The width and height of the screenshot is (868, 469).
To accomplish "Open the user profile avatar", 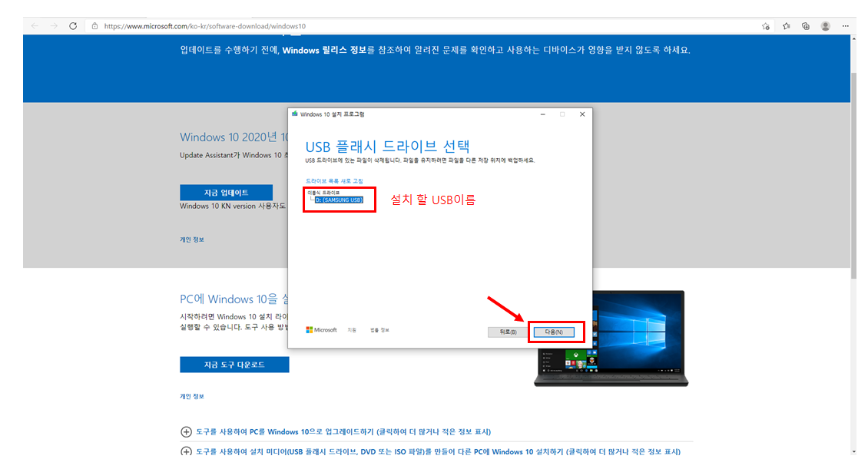I will point(826,26).
